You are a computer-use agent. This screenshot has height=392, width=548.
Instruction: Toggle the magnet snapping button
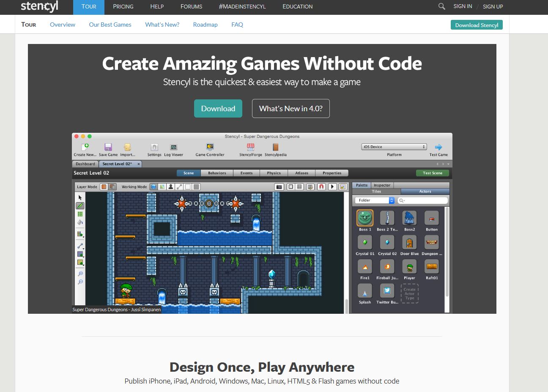[321, 186]
